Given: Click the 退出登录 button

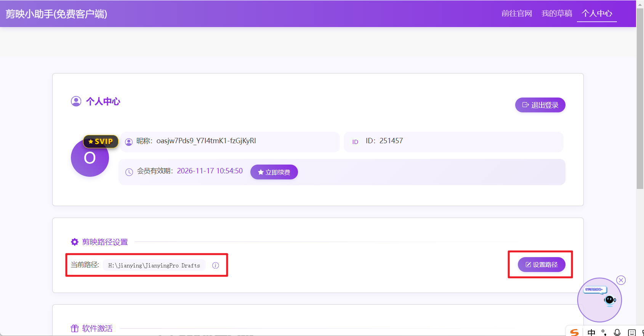Looking at the screenshot, I should pos(540,105).
